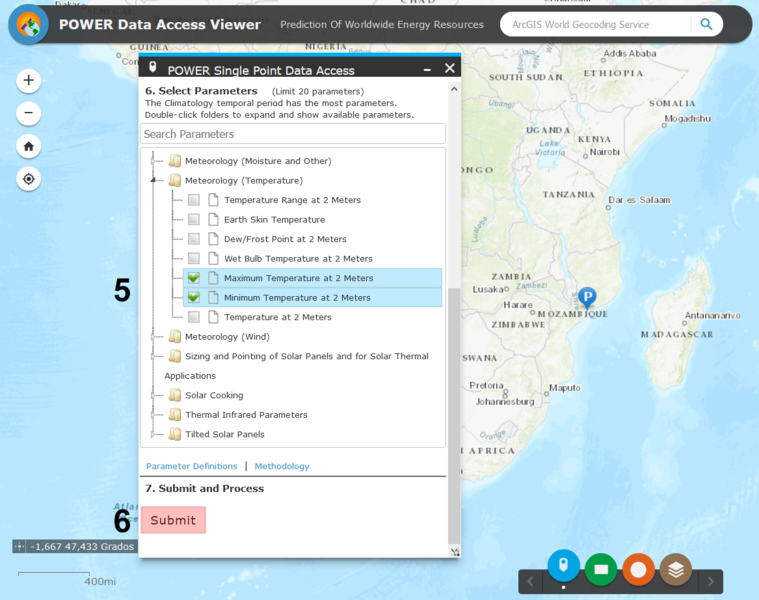Select 'Wet Bulb Temperature at 2 Meters' label

pos(298,259)
